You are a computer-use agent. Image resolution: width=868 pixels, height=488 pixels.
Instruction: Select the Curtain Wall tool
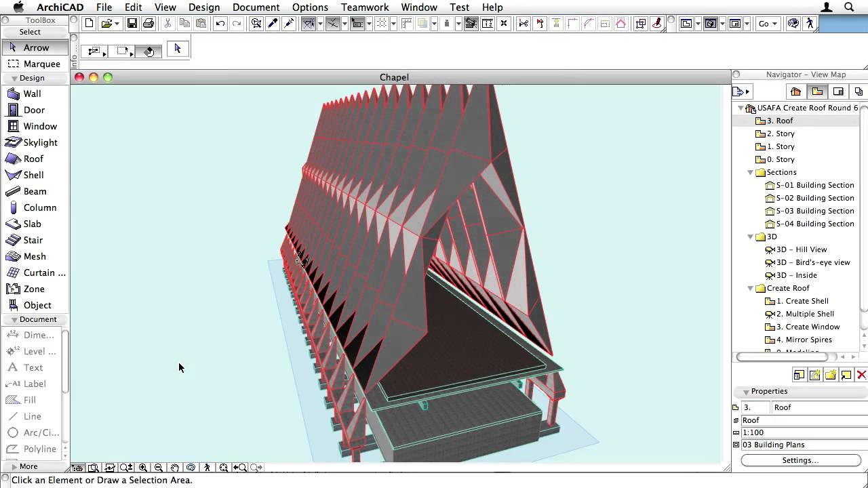tap(34, 272)
